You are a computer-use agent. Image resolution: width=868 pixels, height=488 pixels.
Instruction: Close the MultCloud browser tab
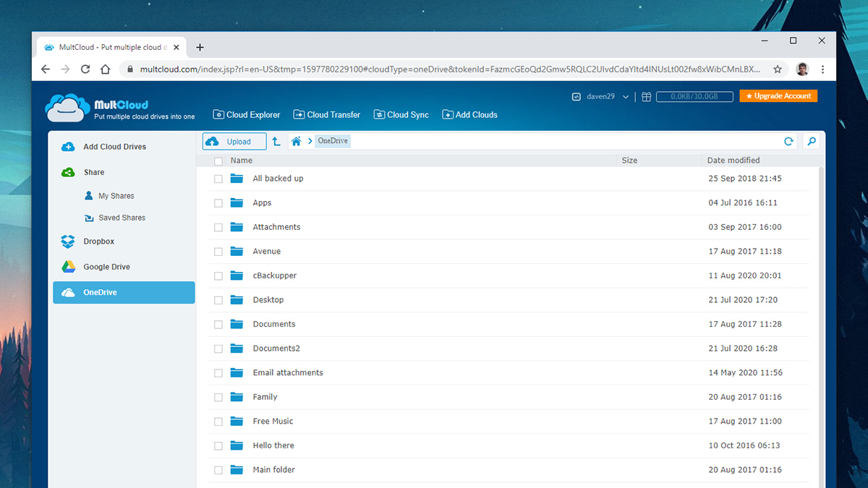click(176, 47)
